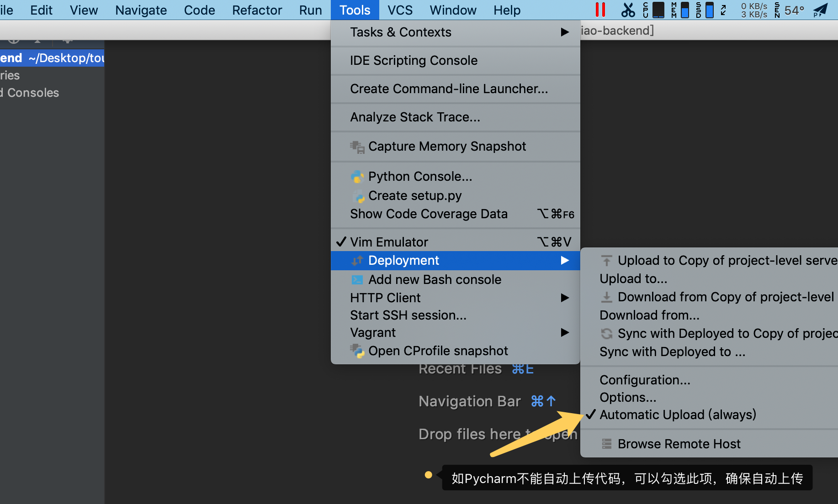Expand the Deployment submenu arrow
This screenshot has height=504, width=838.
tap(565, 260)
